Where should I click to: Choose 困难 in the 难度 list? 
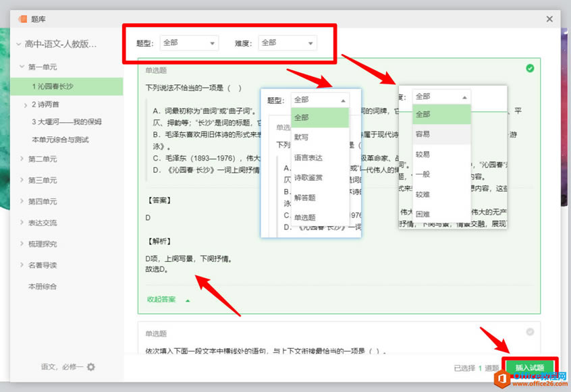441,214
